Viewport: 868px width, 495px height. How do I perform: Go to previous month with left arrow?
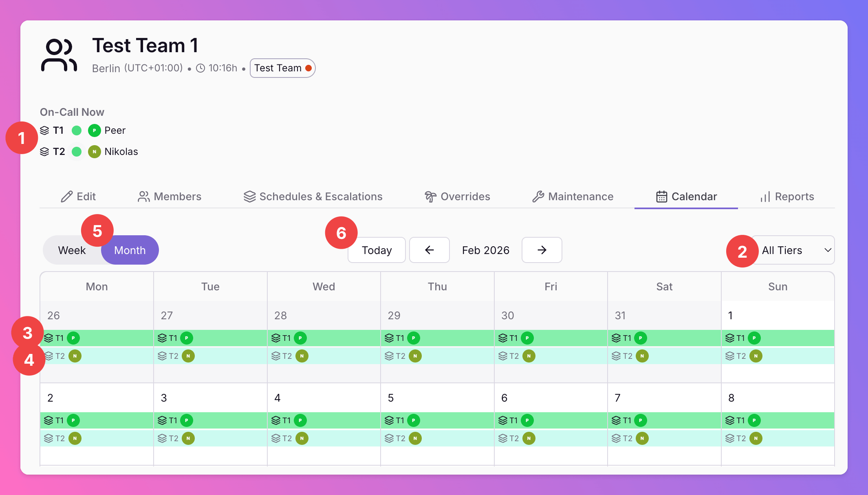pyautogui.click(x=429, y=250)
